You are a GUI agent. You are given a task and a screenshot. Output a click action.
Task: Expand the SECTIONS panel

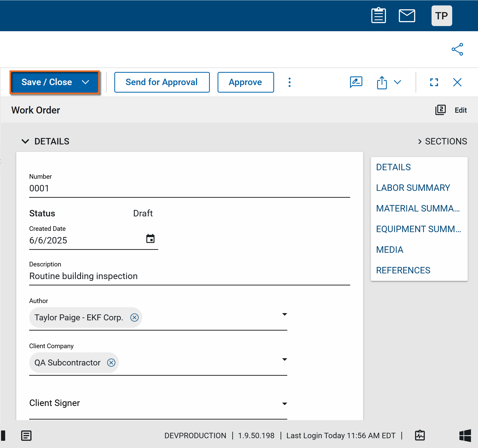click(x=442, y=141)
